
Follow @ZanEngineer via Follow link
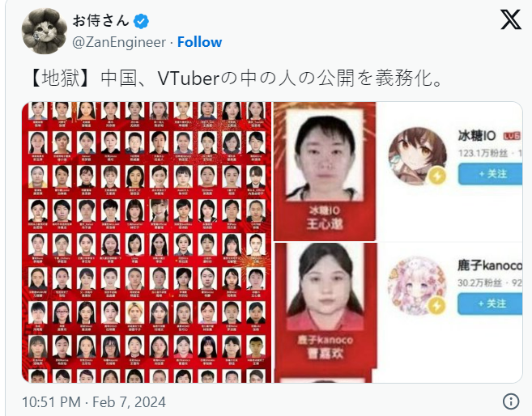(x=199, y=42)
